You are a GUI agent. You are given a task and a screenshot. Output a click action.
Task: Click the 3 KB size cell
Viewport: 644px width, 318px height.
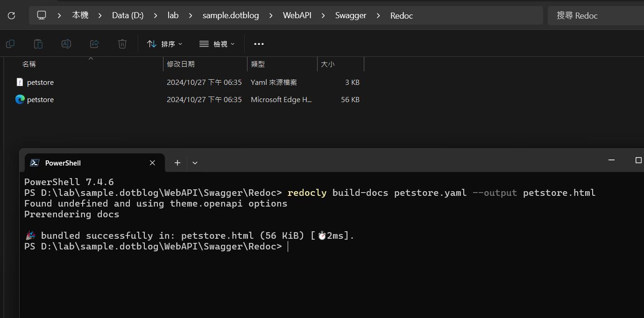[352, 82]
